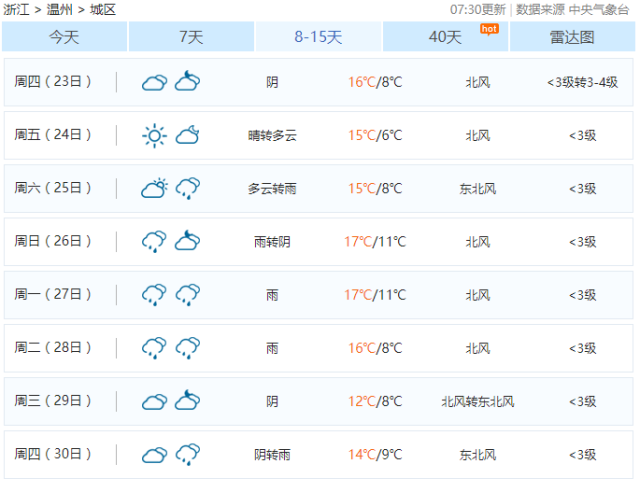Click daytime cloudy icon for 周四 23日

point(154,82)
